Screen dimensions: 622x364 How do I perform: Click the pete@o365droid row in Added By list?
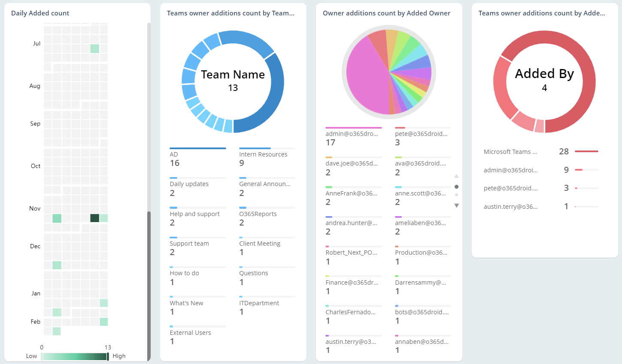coord(540,188)
